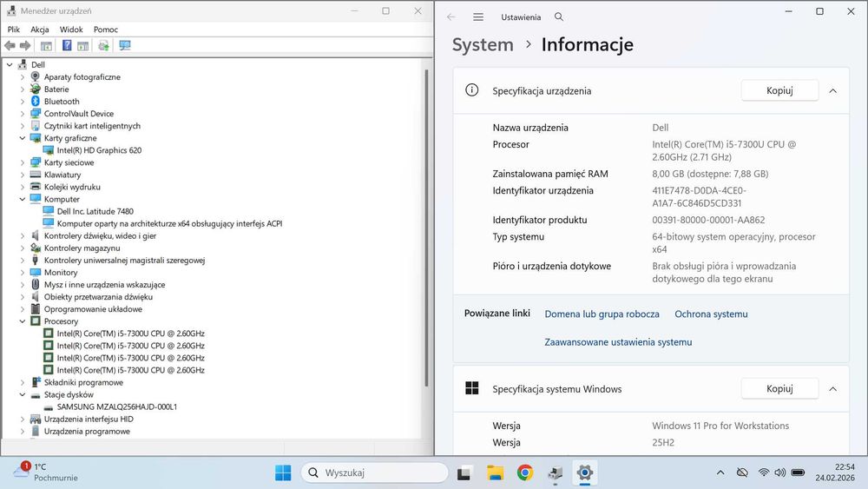Navigate to System breadcrumb
This screenshot has height=489, width=868.
(483, 44)
